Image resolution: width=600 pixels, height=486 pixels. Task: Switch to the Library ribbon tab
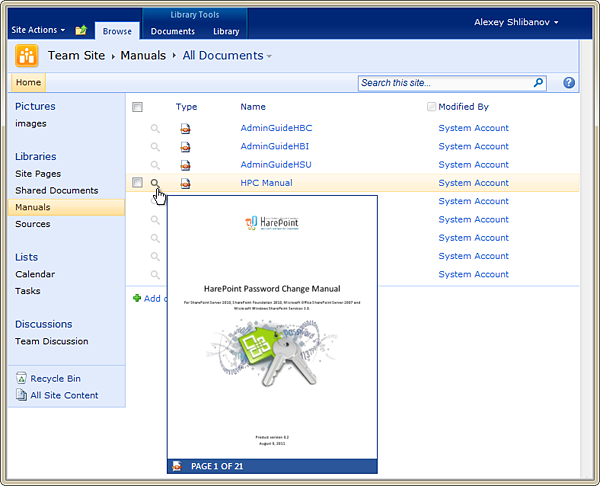pyautogui.click(x=226, y=32)
